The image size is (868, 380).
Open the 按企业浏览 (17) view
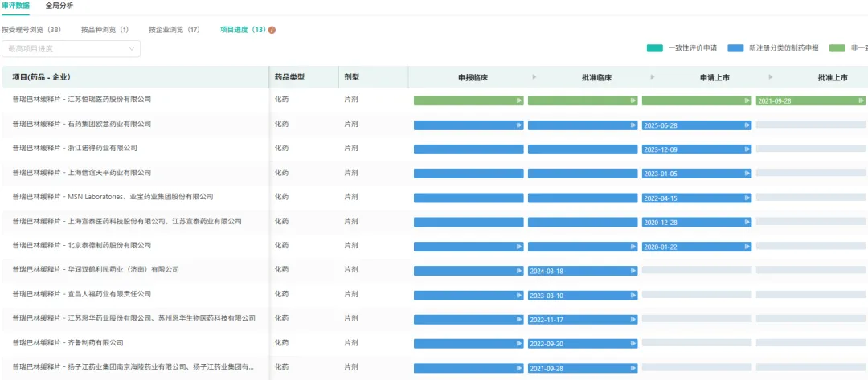(174, 30)
